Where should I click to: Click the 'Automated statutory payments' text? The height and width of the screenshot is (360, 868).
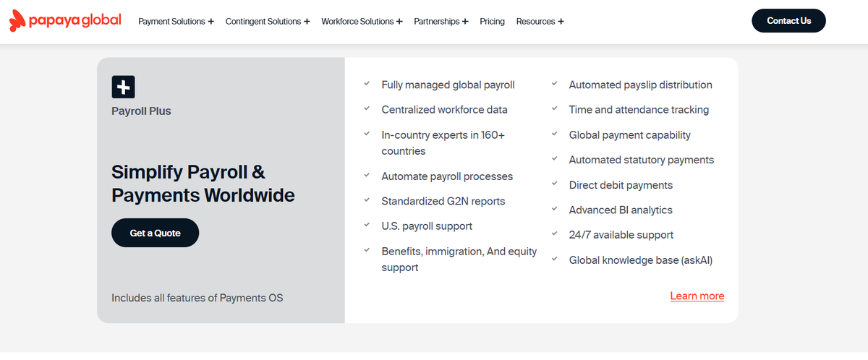pyautogui.click(x=642, y=160)
